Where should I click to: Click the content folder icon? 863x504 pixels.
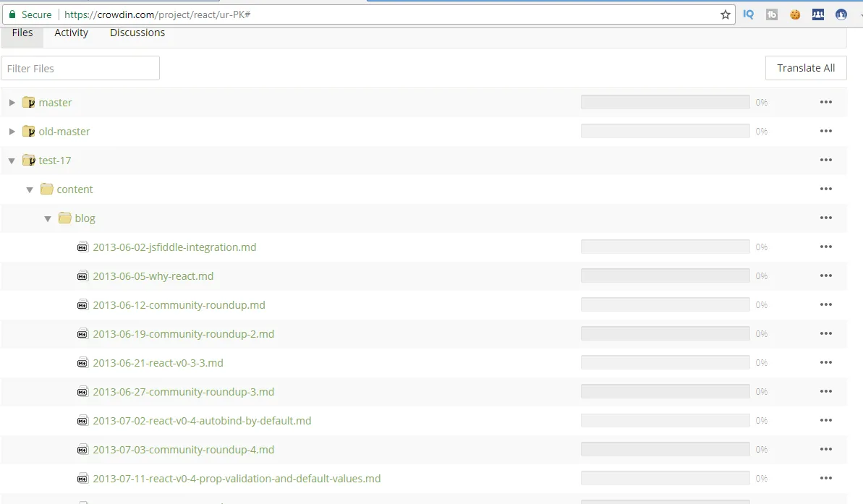tap(47, 189)
